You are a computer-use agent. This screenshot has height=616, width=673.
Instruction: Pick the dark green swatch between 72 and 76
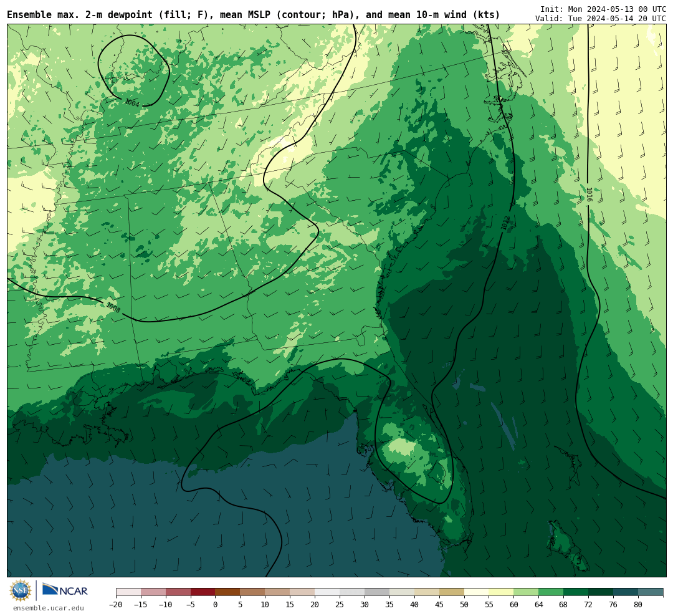pos(601,592)
